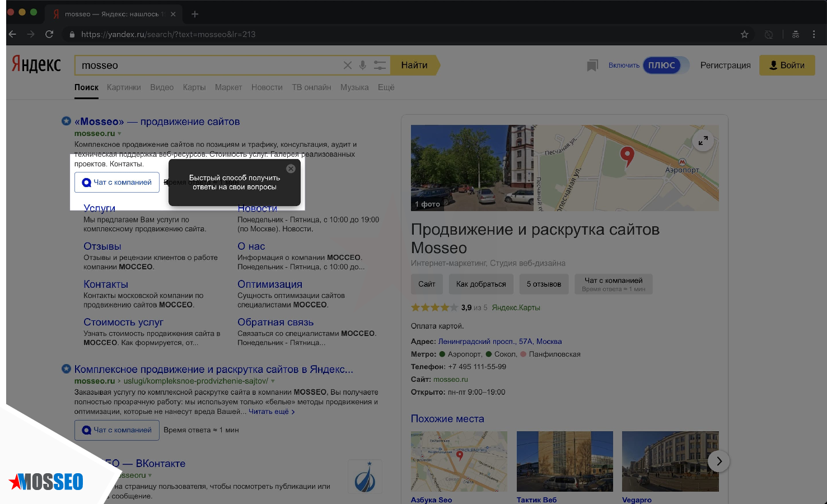Open Регистрация link
Image resolution: width=827 pixels, height=504 pixels.
pos(725,66)
